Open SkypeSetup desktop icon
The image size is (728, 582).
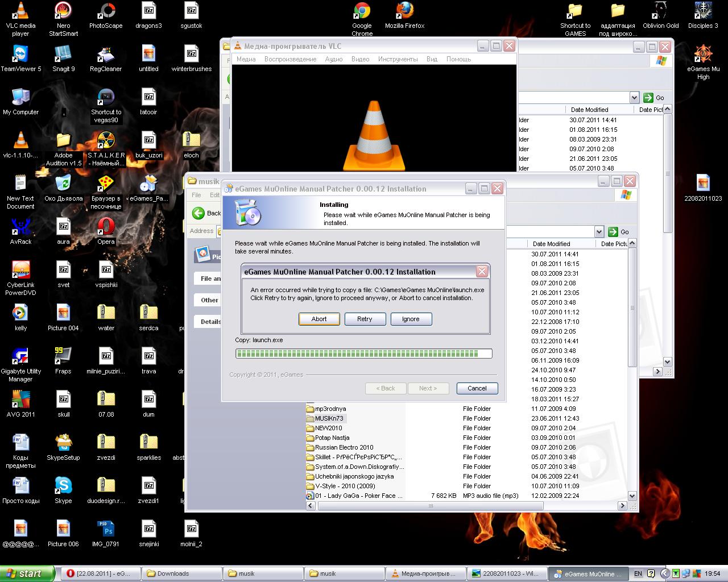click(63, 447)
